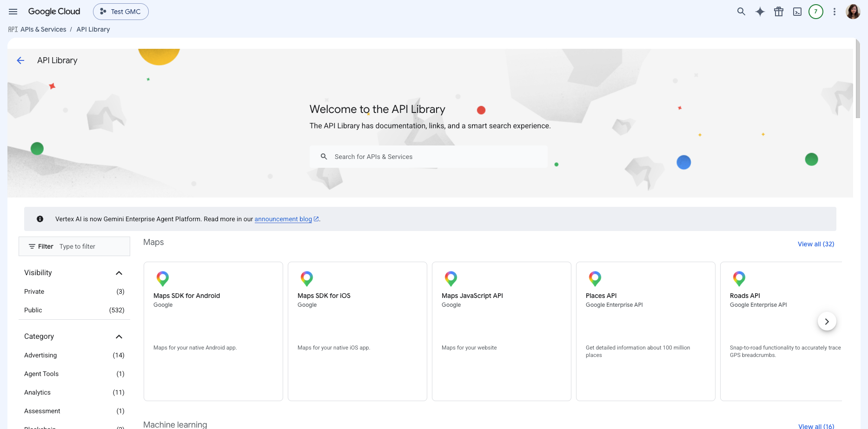This screenshot has width=868, height=429.
Task: Click the Search for APIs & Services field
Action: (x=428, y=157)
